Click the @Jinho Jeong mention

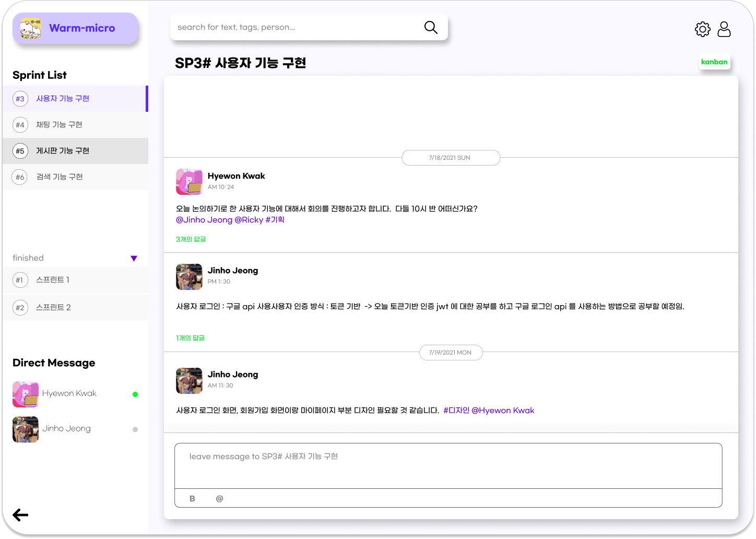pyautogui.click(x=204, y=220)
